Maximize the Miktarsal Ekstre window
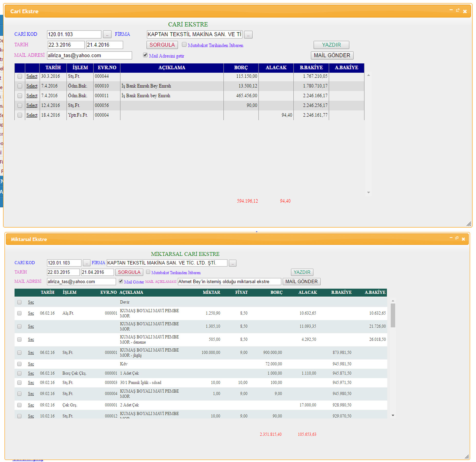This screenshot has height=462, width=476. click(457, 238)
